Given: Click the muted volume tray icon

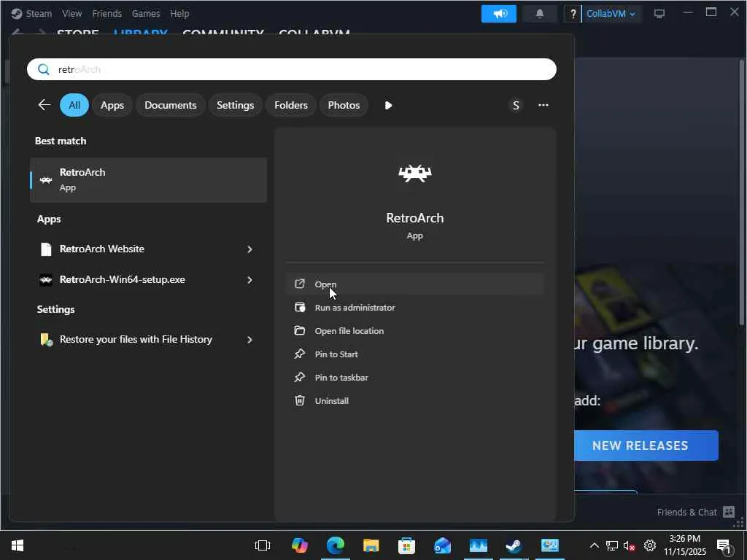Looking at the screenshot, I should 630,545.
